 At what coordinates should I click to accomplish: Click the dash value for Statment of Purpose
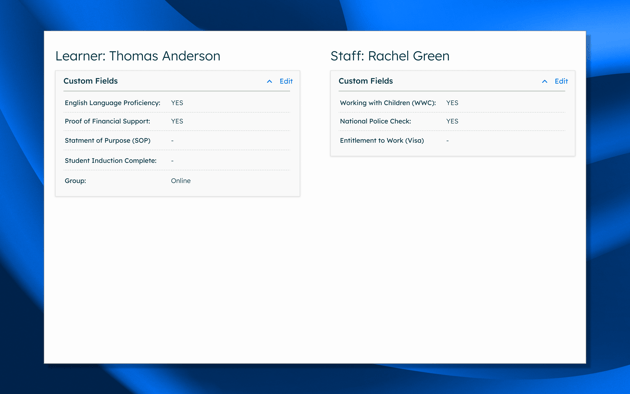click(x=172, y=141)
